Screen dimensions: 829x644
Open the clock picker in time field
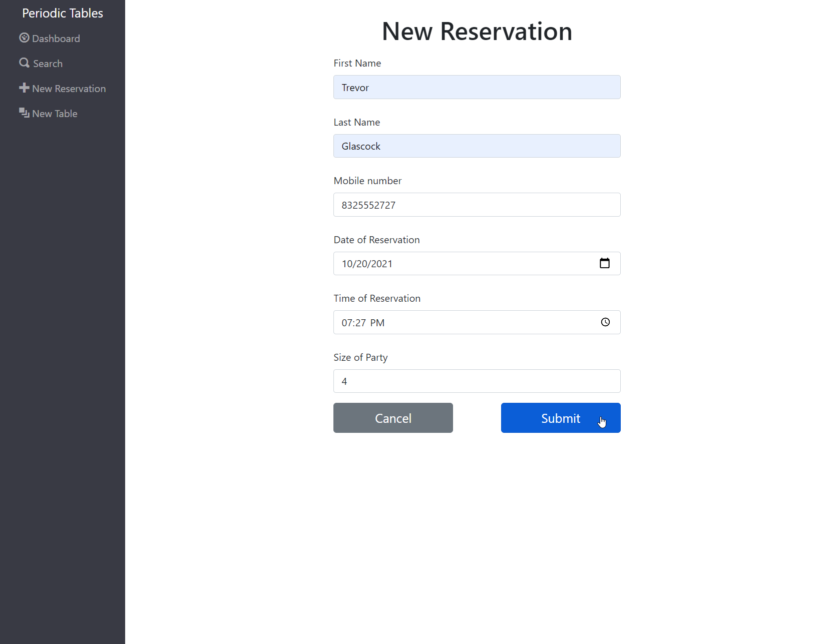(x=605, y=322)
